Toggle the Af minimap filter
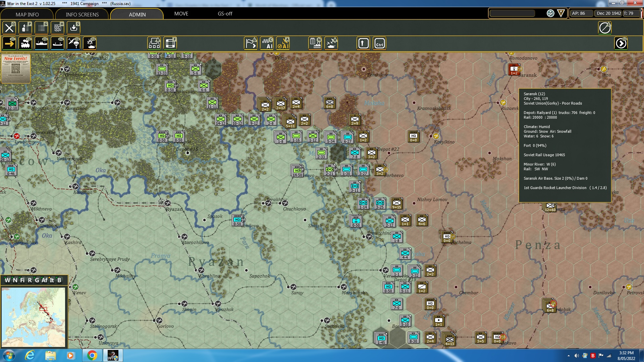The height and width of the screenshot is (362, 644). point(45,280)
